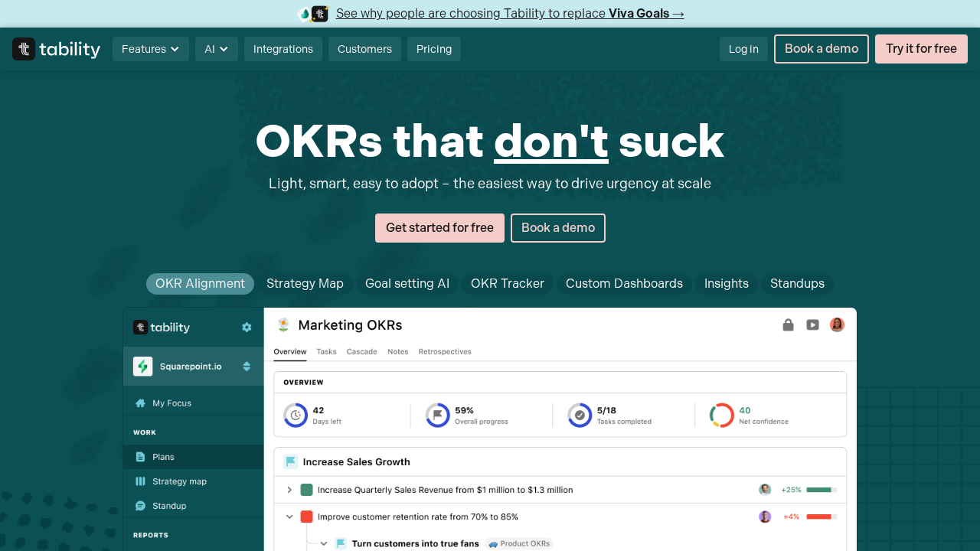
Task: Click the Days left clock icon
Action: (x=296, y=415)
